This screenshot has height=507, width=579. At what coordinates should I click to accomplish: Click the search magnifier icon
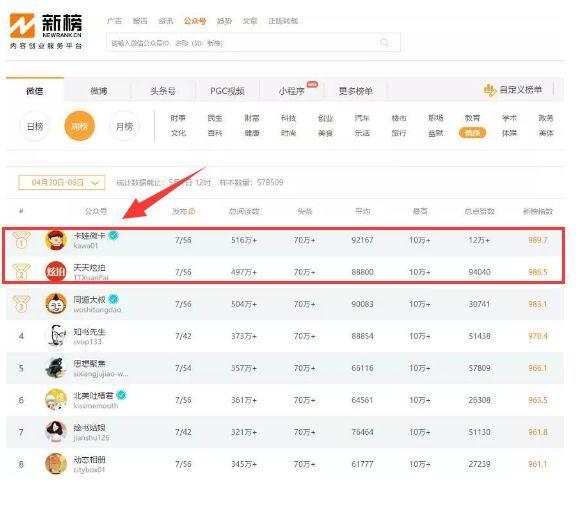click(x=384, y=42)
